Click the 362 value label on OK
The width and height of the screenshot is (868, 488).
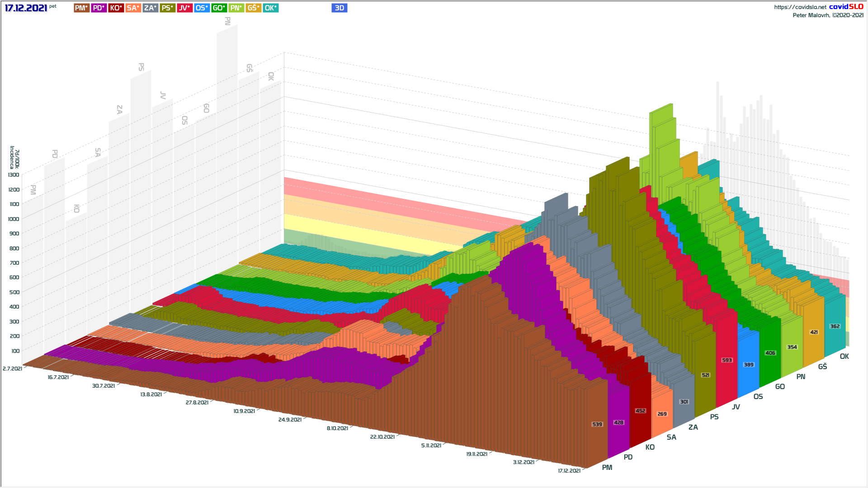pyautogui.click(x=835, y=326)
